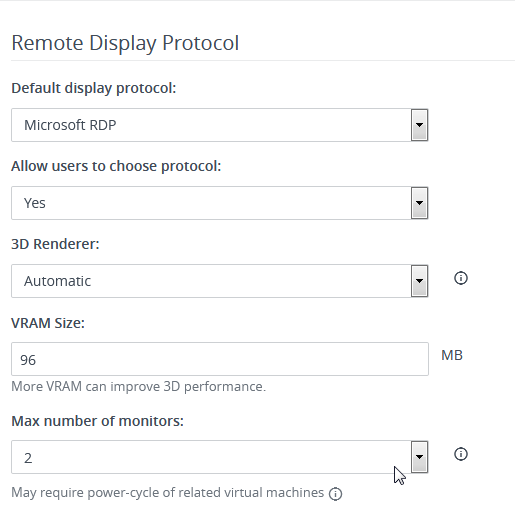This screenshot has width=515, height=512.
Task: Select the Microsoft RDP combo box
Action: [220, 125]
